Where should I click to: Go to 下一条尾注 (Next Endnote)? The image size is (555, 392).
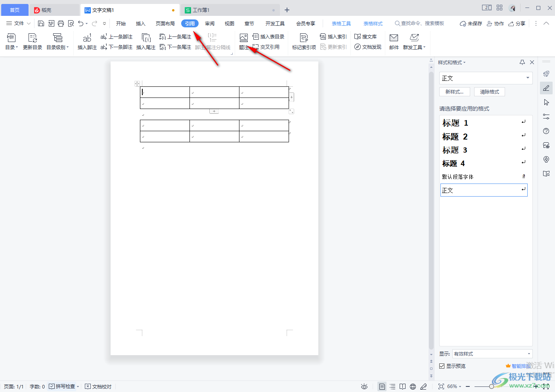click(x=175, y=47)
